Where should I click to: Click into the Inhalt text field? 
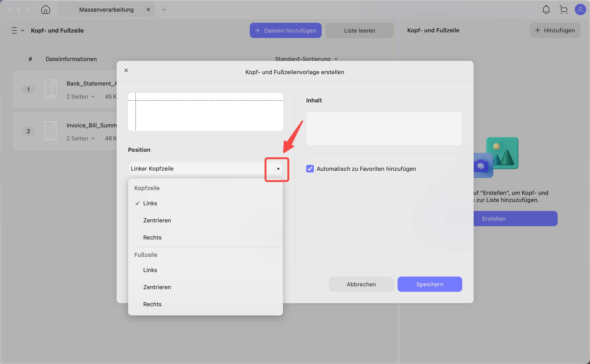[384, 128]
